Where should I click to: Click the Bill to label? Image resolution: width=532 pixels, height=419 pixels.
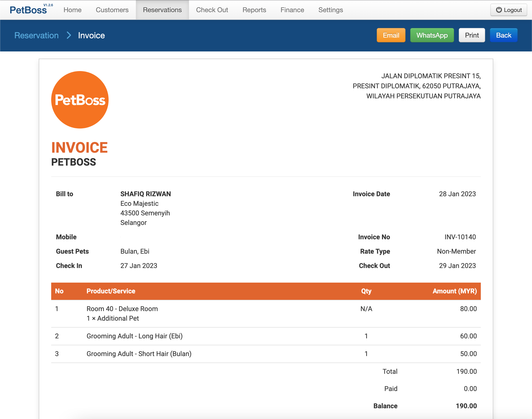65,194
